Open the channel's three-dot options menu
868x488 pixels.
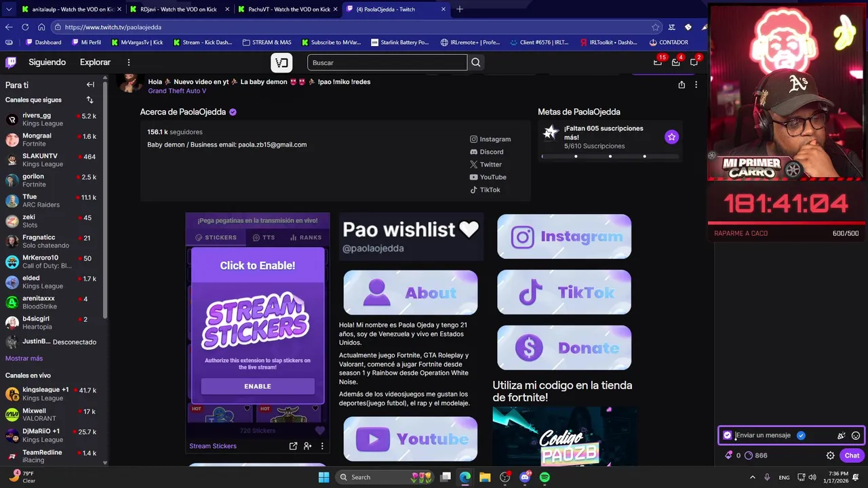[696, 85]
